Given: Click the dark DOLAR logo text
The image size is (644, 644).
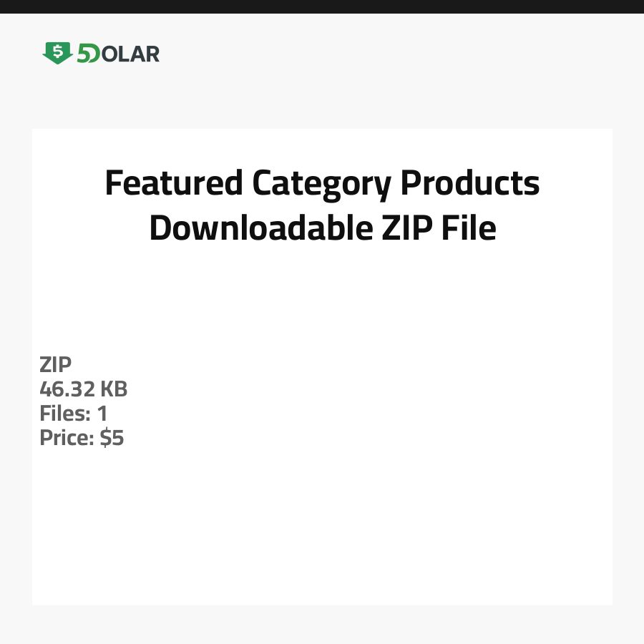Looking at the screenshot, I should pyautogui.click(x=129, y=54).
